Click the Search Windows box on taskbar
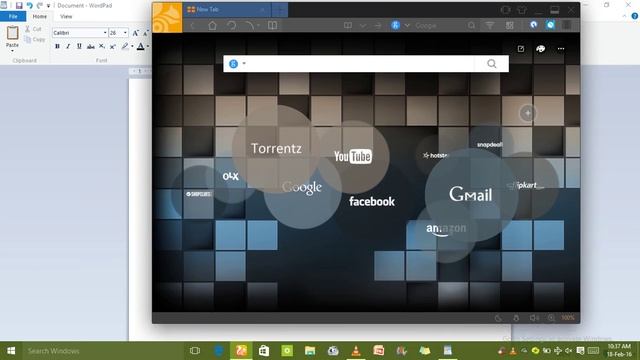This screenshot has width=640, height=360. 102,351
